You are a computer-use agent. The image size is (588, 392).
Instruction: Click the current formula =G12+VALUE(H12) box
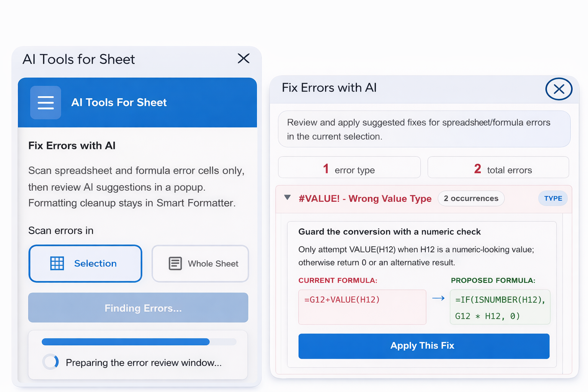click(362, 307)
